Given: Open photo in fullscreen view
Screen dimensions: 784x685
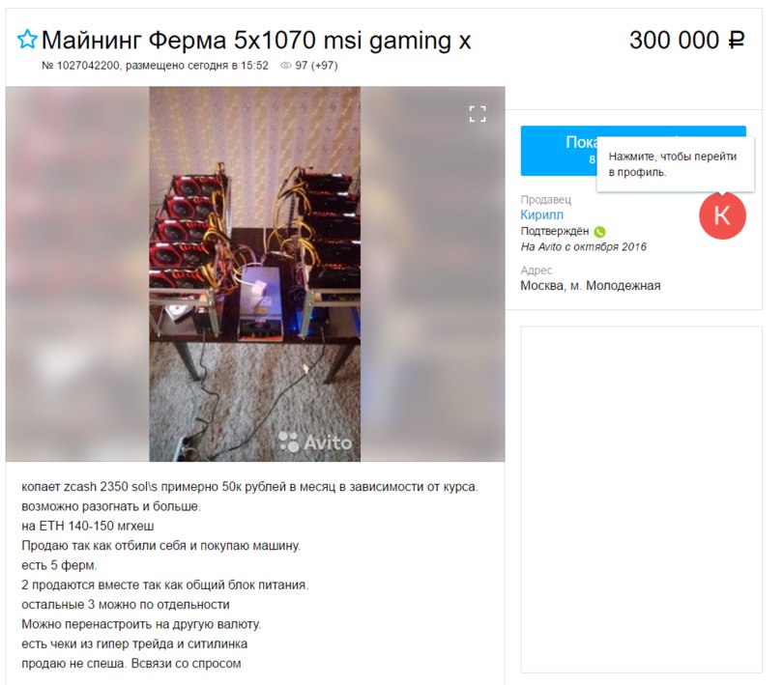Looking at the screenshot, I should point(478,114).
